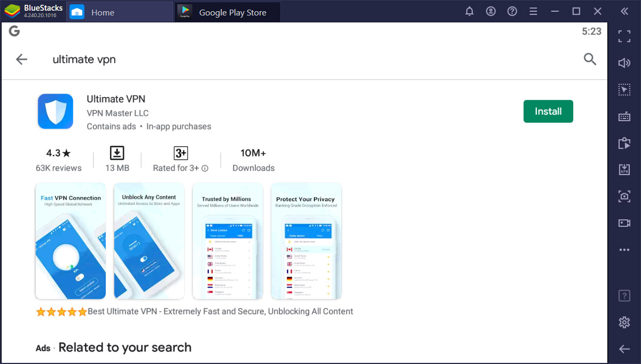Viewport: 641px width, 364px height.
Task: Click the magnifier search icon
Action: point(590,59)
